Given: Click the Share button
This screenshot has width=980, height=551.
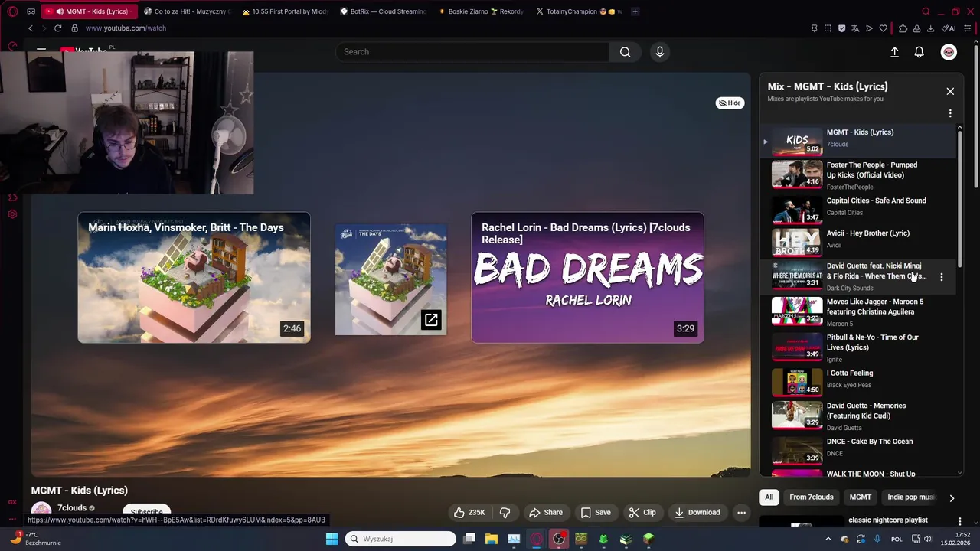Looking at the screenshot, I should (x=546, y=512).
